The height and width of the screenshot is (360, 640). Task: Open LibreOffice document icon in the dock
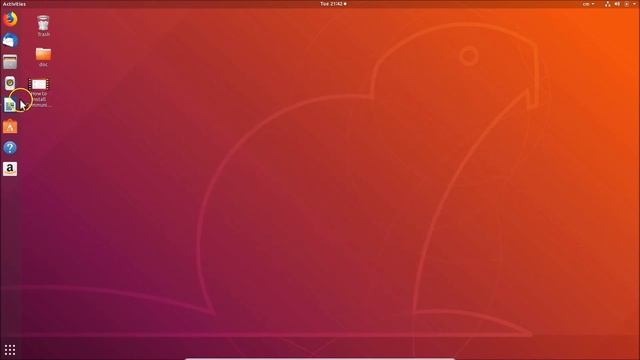click(10, 105)
